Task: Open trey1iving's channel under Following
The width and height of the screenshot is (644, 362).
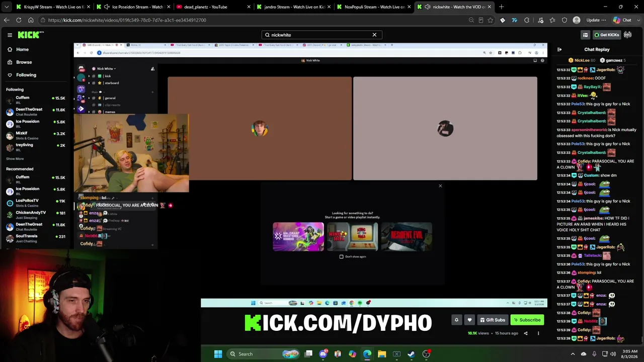Action: click(36, 147)
